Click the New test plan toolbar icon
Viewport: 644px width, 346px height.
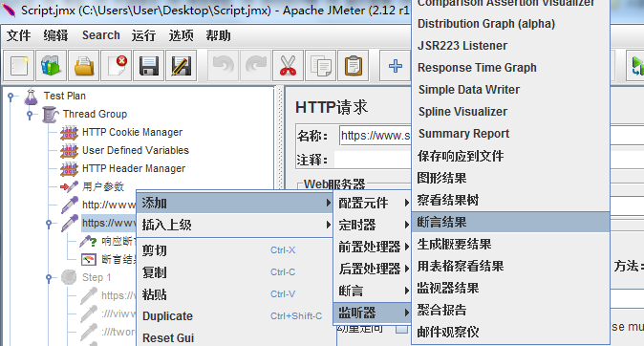pyautogui.click(x=19, y=66)
